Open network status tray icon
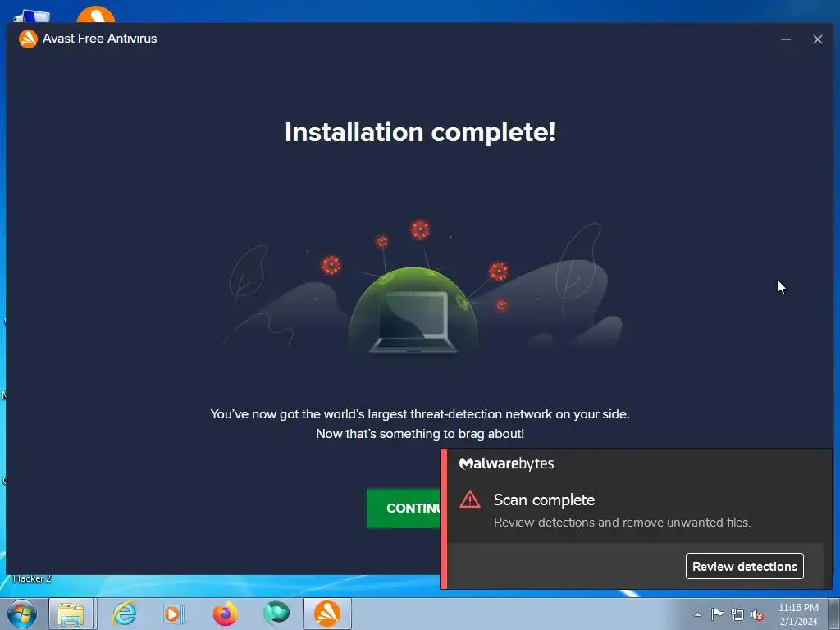The image size is (840, 630). 737,614
